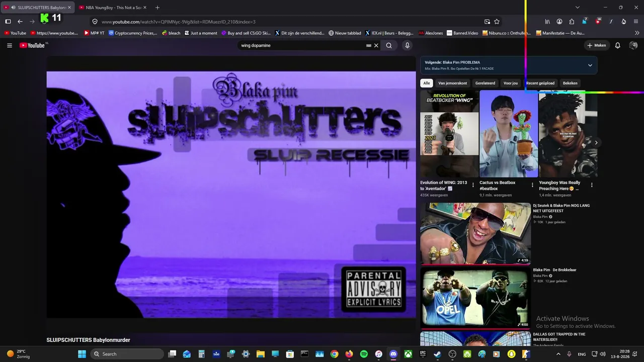Play Blaka Pim De Brokkelaar video thumbnail
Viewport: 644px width, 362px height.
click(475, 298)
